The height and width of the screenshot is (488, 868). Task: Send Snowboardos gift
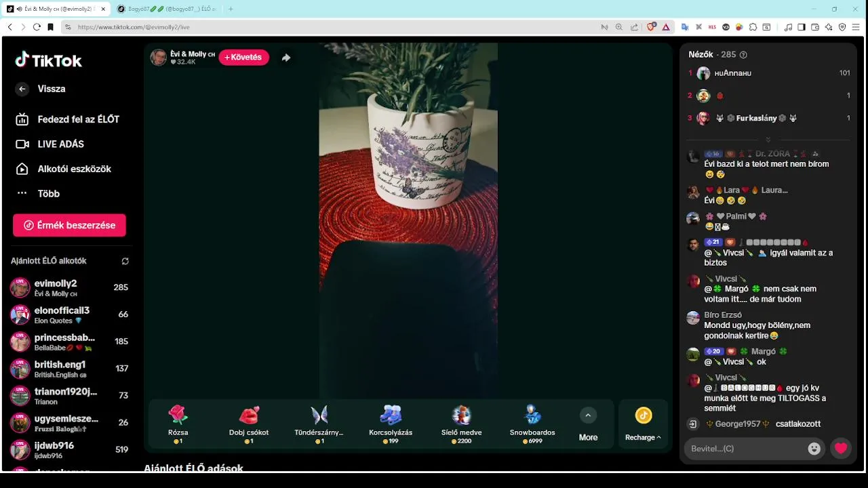[532, 424]
